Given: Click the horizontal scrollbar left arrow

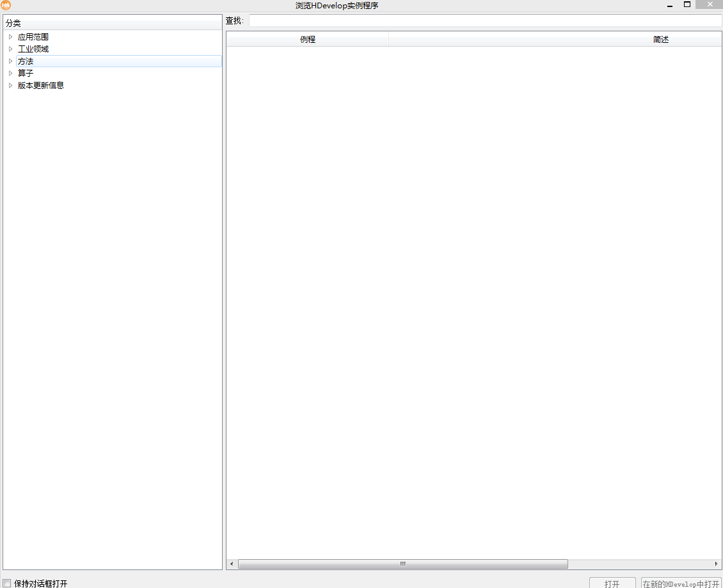Looking at the screenshot, I should pyautogui.click(x=232, y=564).
